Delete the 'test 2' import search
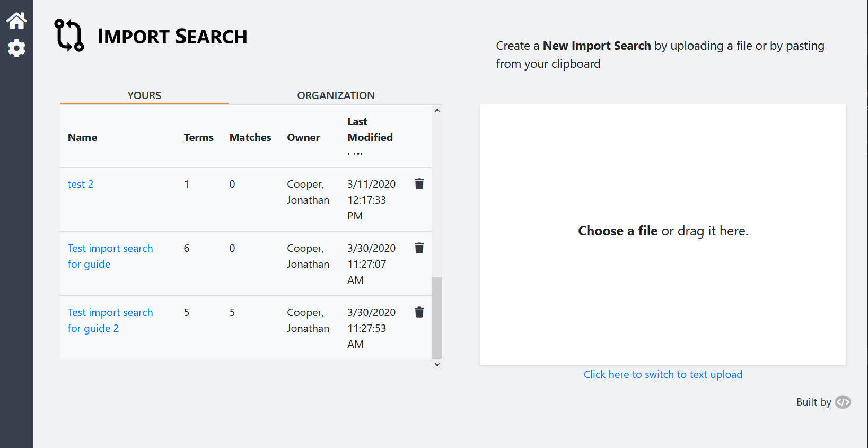 point(419,184)
